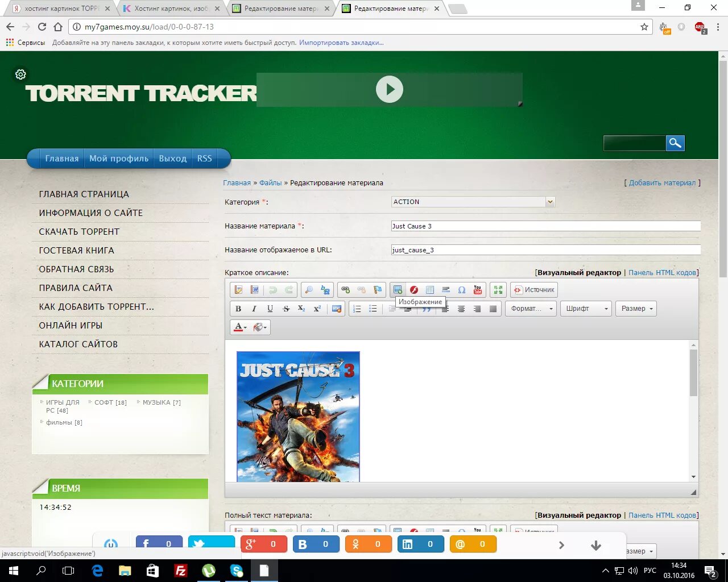This screenshot has height=582, width=728.
Task: Click the site search input field
Action: (634, 143)
